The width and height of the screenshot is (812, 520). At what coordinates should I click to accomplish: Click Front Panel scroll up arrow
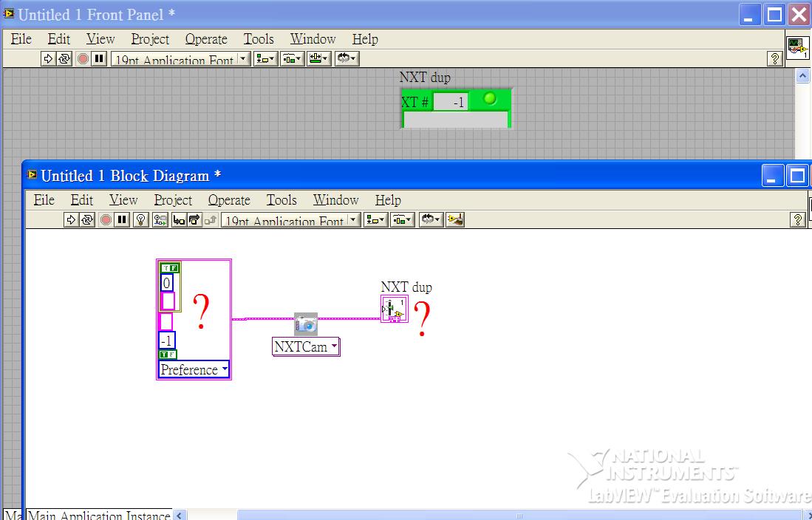click(x=802, y=77)
